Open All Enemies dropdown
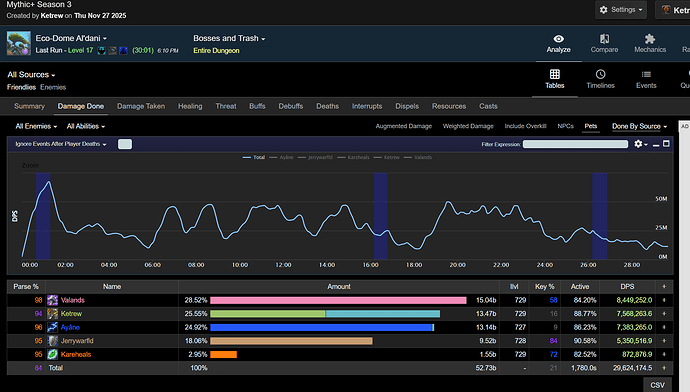Viewport: 690px width, 392px height. (x=36, y=126)
